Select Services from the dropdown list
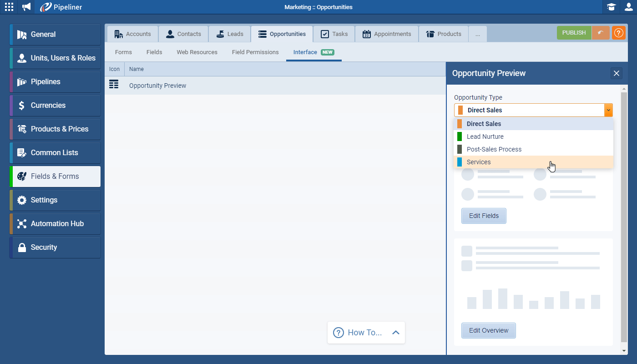 pyautogui.click(x=478, y=162)
